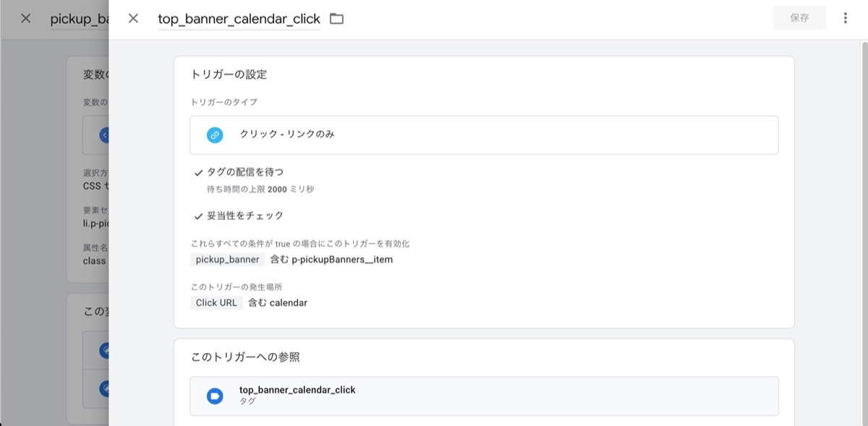Click the folder icon beside trigger name
Image resolution: width=868 pixels, height=426 pixels.
coord(336,19)
